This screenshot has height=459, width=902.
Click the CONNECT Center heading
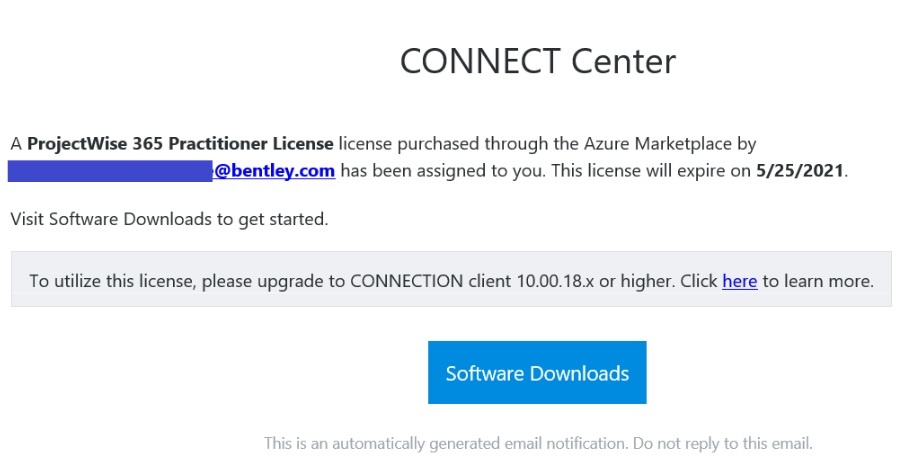tap(538, 61)
